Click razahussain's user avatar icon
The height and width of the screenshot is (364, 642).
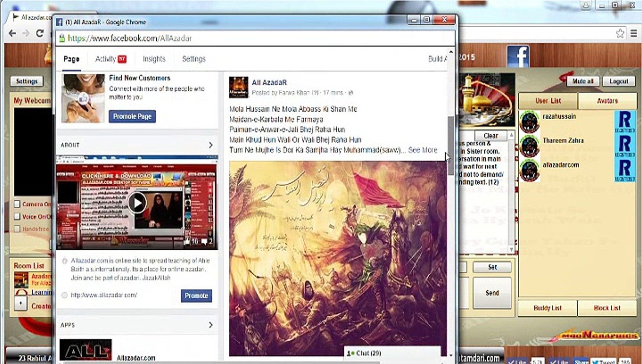(x=529, y=121)
